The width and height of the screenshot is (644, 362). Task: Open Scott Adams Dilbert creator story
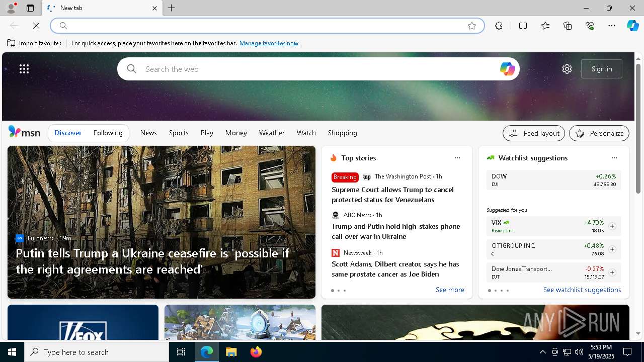tap(395, 269)
